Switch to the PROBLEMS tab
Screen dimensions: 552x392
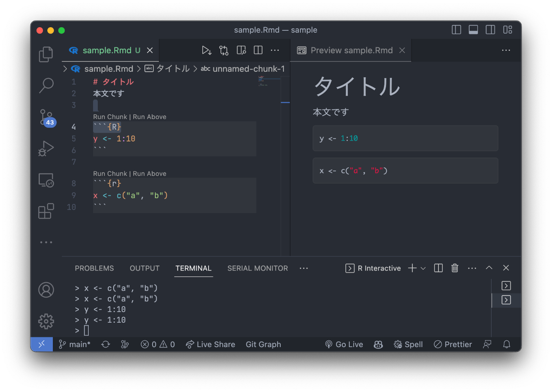pos(94,268)
